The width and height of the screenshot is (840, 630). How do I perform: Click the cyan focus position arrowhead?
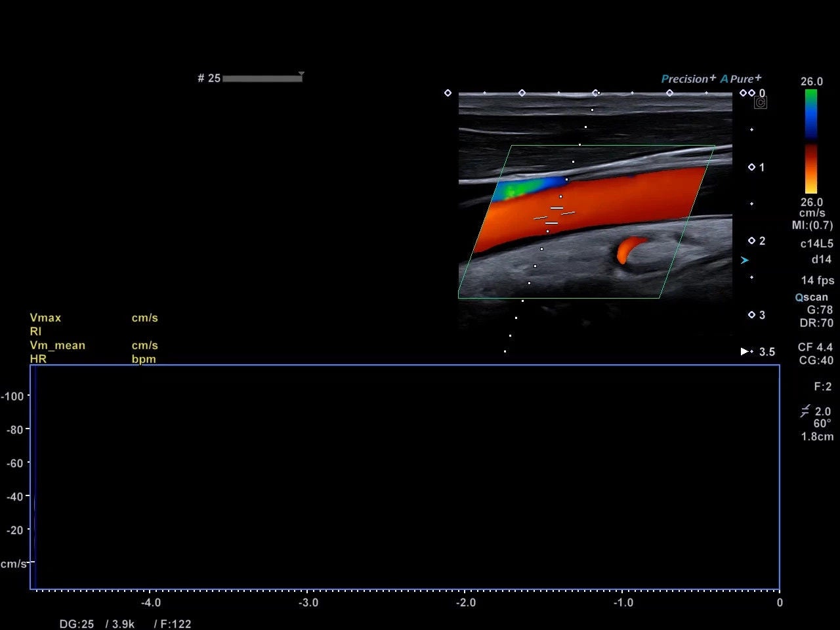[x=745, y=261]
